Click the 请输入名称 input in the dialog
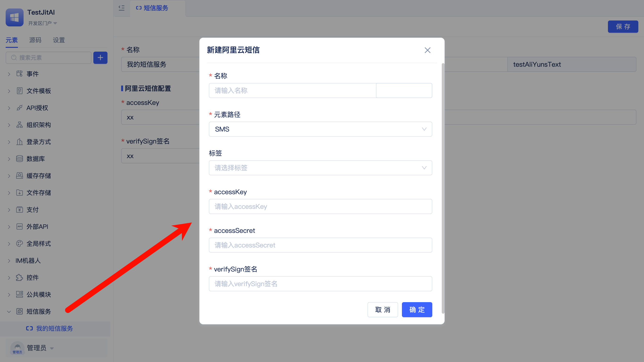Image resolution: width=644 pixels, height=362 pixels. pyautogui.click(x=293, y=90)
